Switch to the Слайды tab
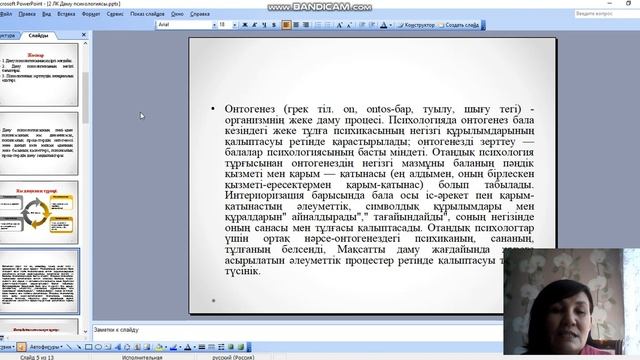Screen dimensions: 640x360 pyautogui.click(x=38, y=36)
